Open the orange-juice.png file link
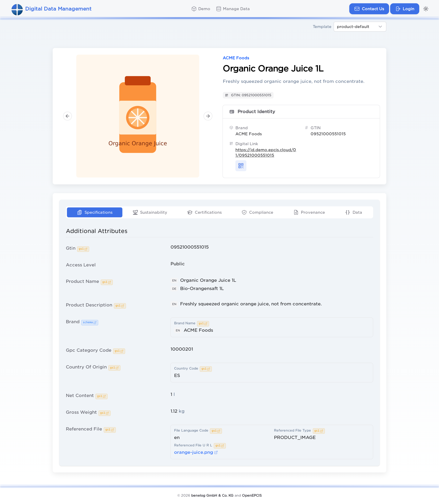Screen dimensions: 439x504 coord(196,452)
